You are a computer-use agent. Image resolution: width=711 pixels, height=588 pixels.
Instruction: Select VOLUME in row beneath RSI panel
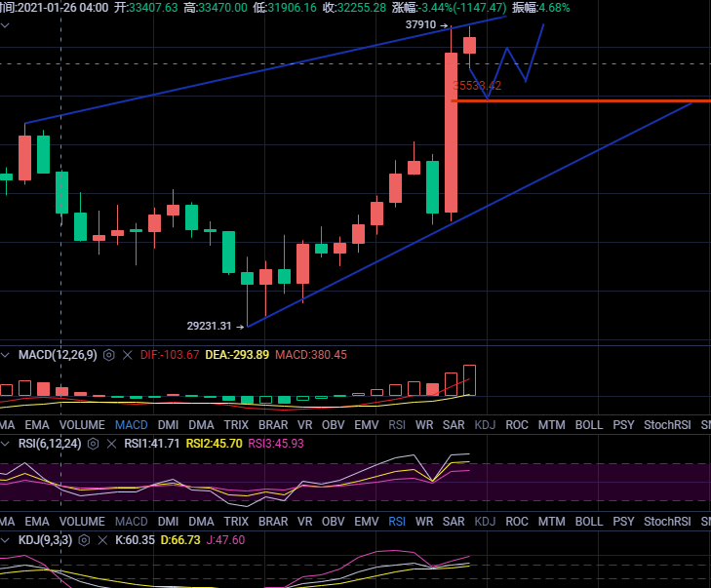(82, 522)
